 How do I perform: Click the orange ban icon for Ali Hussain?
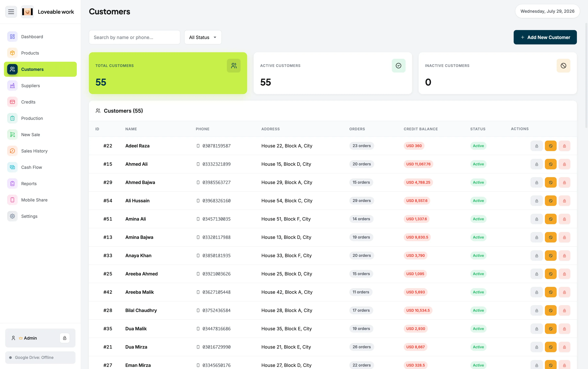(x=551, y=201)
